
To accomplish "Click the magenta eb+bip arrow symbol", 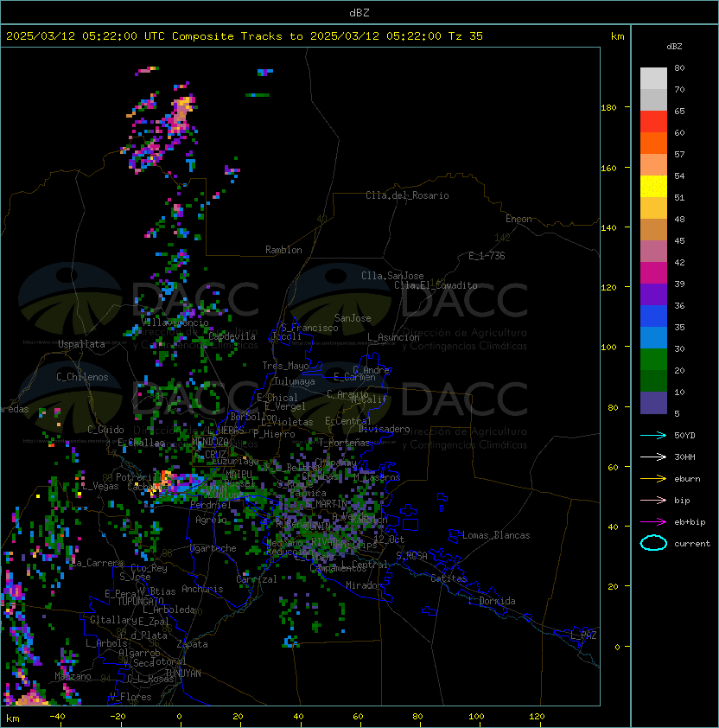I will coord(653,522).
